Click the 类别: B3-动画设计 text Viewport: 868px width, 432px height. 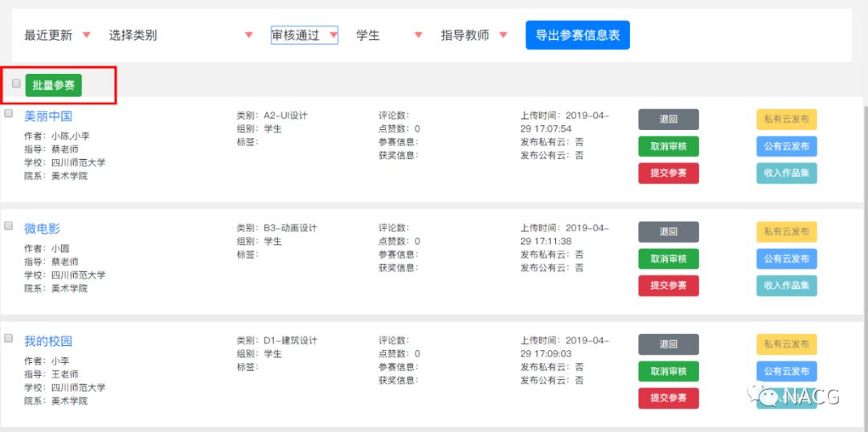(x=276, y=228)
